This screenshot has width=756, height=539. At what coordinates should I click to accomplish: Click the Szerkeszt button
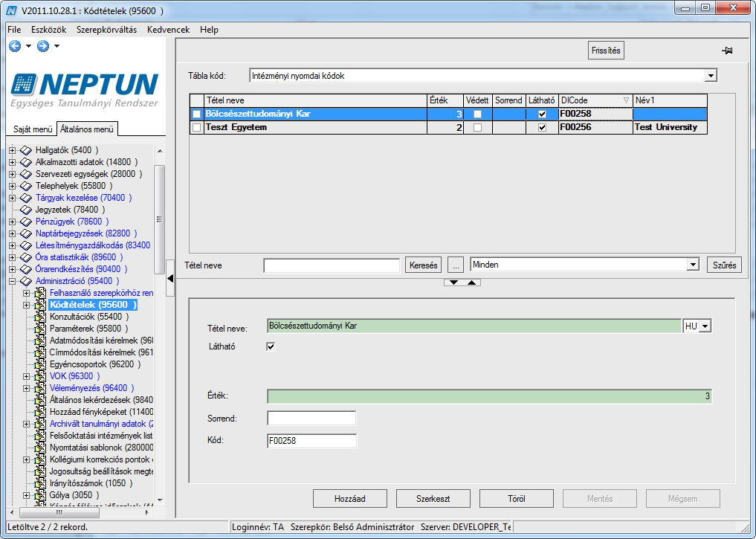[x=433, y=499]
